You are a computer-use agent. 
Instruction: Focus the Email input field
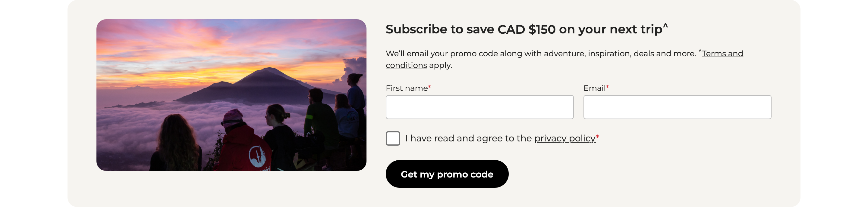coord(677,107)
